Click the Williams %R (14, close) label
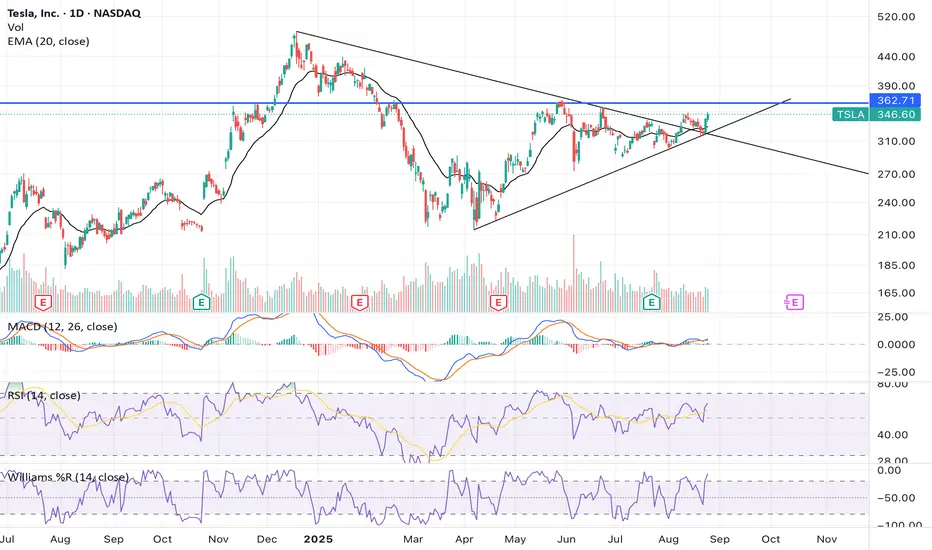 click(x=67, y=477)
